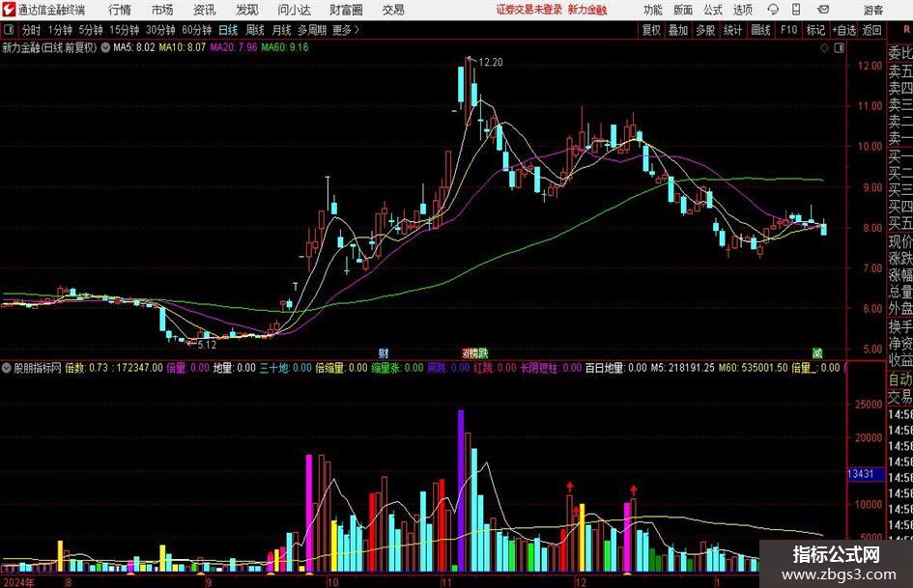This screenshot has height=588, width=913.
Task: Open the 问小达 menu
Action: [295, 10]
